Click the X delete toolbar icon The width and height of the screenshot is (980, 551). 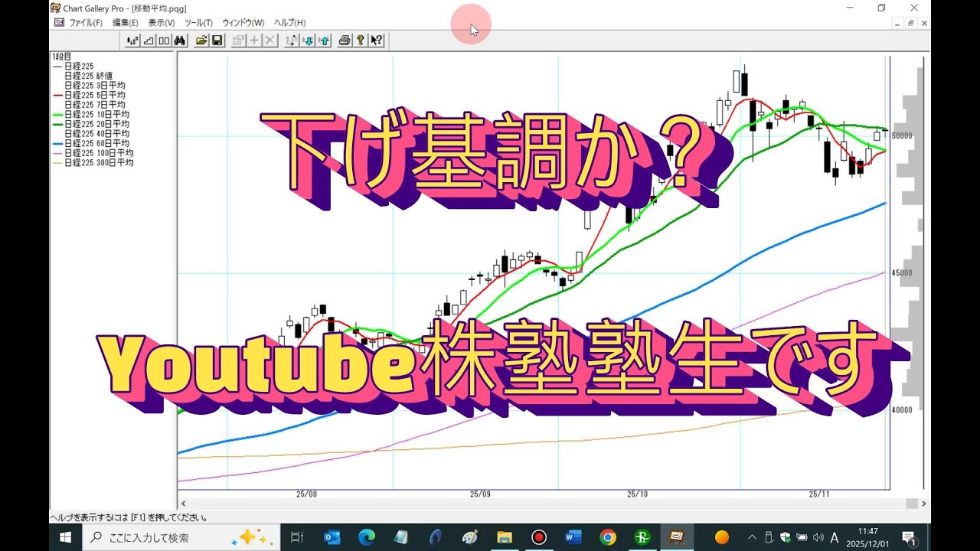click(269, 41)
